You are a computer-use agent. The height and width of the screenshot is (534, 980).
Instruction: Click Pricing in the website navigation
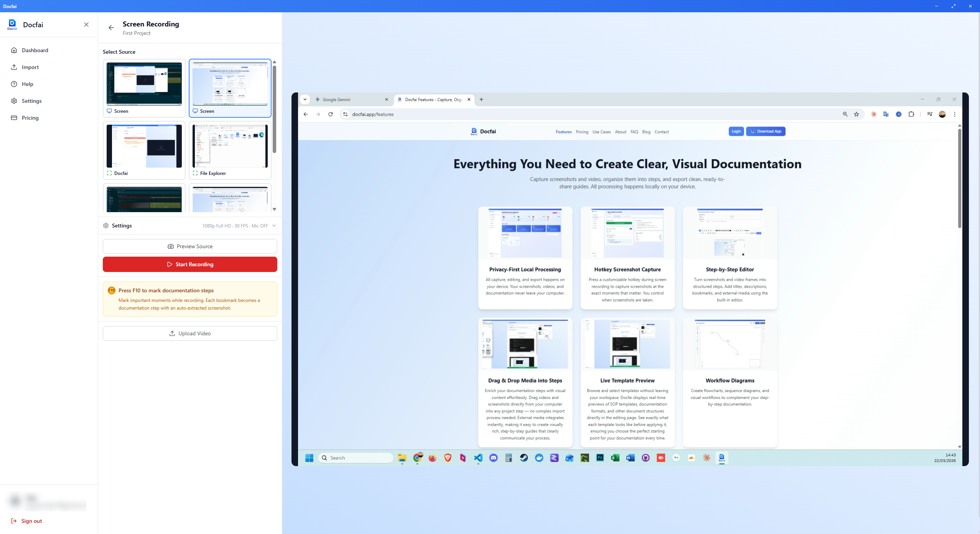582,132
